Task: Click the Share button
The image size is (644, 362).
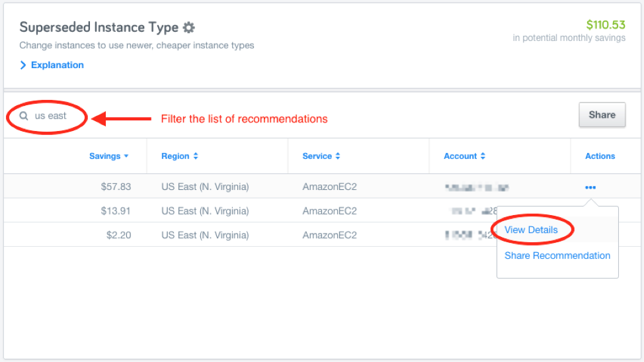Action: [602, 114]
